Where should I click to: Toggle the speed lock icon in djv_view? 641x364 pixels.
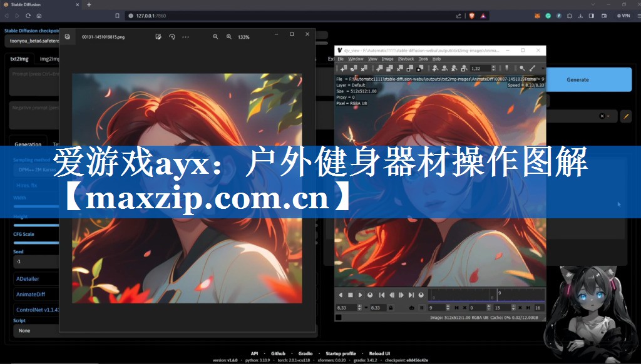coord(391,308)
